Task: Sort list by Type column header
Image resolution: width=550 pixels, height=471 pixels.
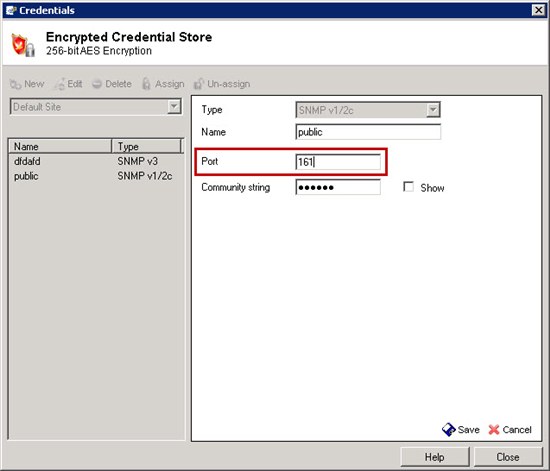Action: point(147,146)
